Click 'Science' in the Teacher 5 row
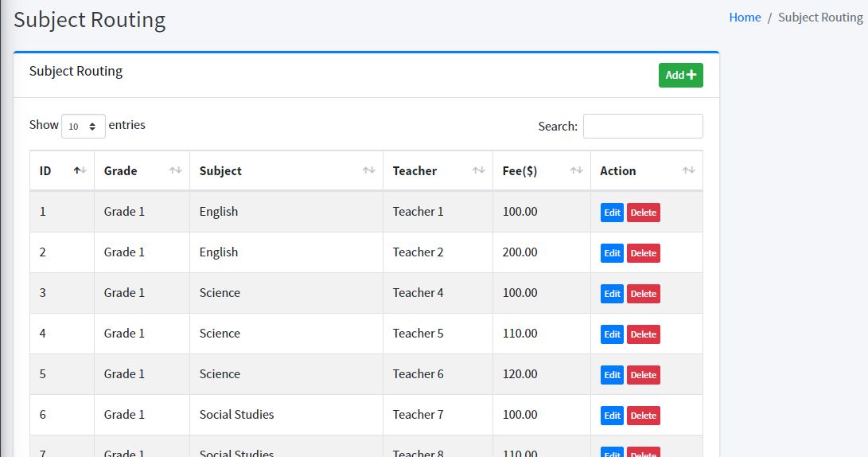868x457 pixels. (220, 334)
